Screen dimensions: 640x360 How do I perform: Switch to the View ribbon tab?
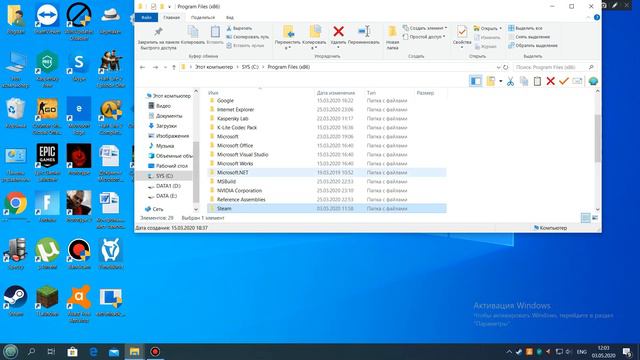230,18
